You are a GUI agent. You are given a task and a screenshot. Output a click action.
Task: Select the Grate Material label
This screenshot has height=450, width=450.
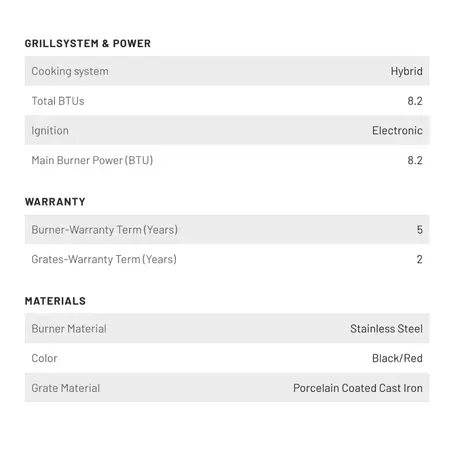click(x=66, y=388)
